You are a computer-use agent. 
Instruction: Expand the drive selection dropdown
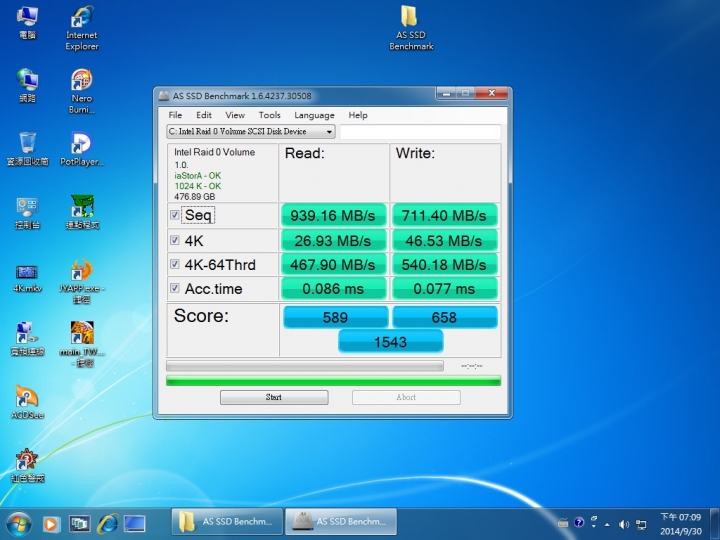(x=329, y=132)
